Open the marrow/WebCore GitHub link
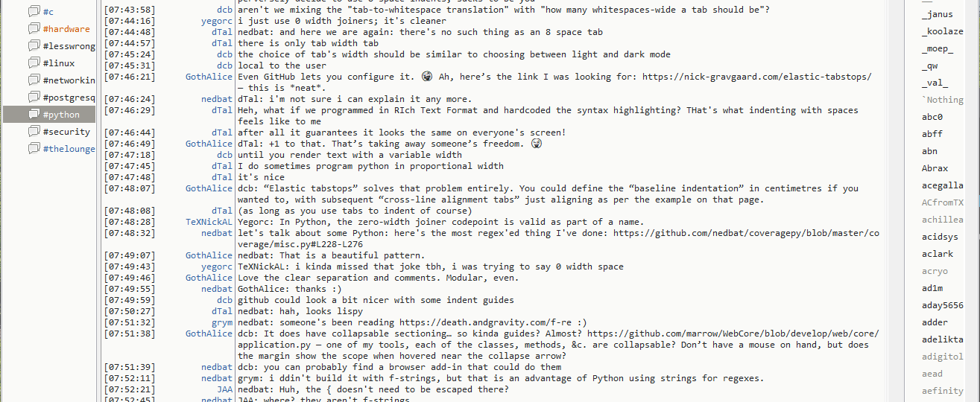 (733, 334)
